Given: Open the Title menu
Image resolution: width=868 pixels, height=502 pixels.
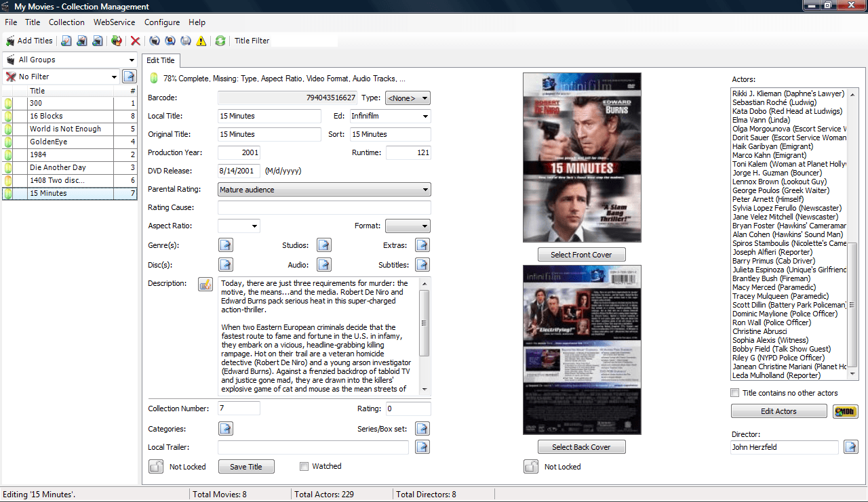Looking at the screenshot, I should (33, 22).
